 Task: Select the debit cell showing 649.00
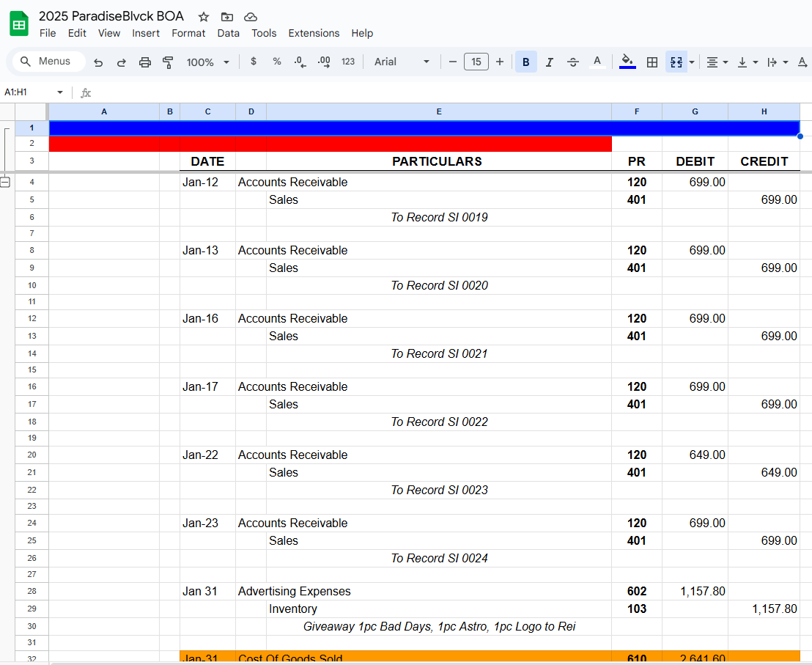[x=695, y=455]
